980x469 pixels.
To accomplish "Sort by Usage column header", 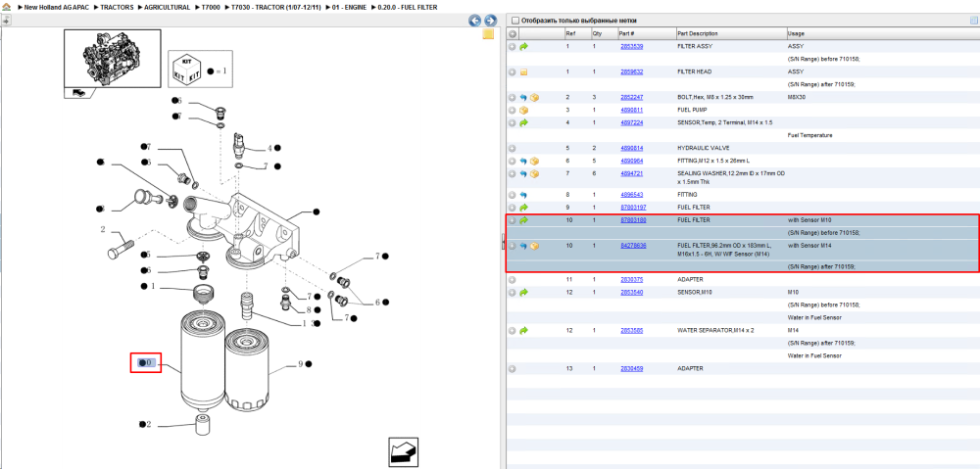I will 883,33.
